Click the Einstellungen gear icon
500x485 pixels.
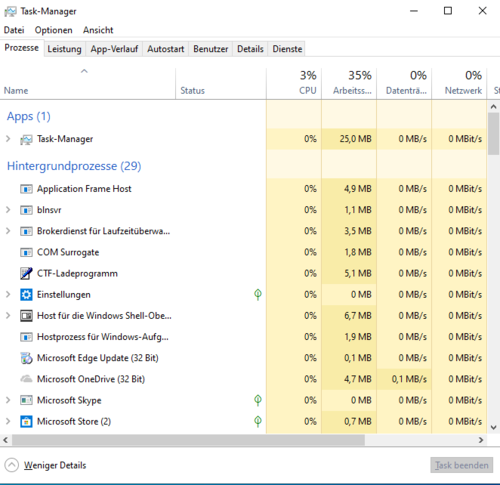[26, 295]
